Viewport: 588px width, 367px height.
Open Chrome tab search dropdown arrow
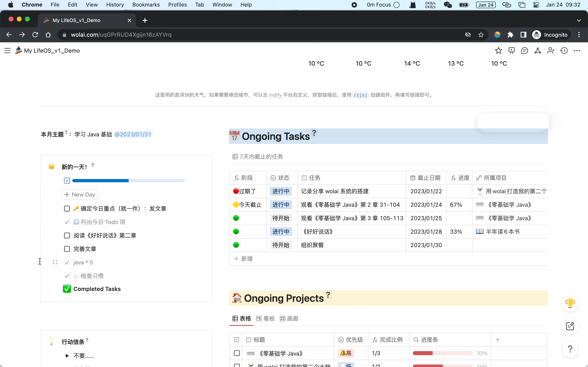pos(579,20)
